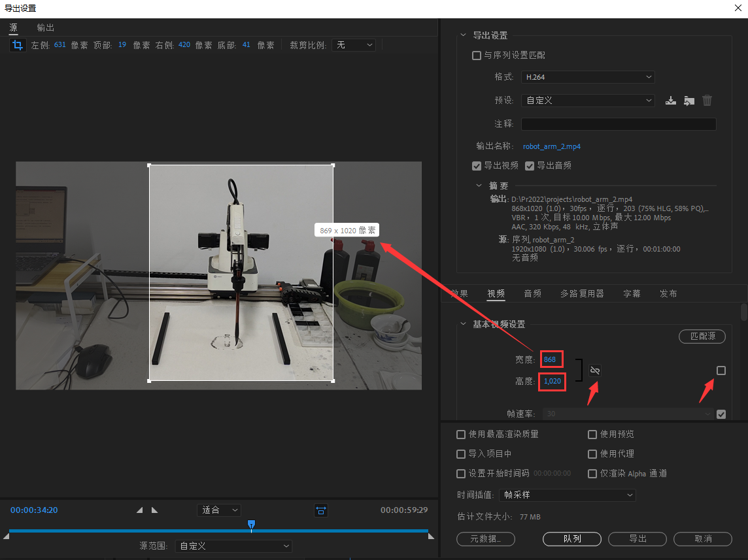Click the Queue button
This screenshot has height=560, width=748.
coord(572,538)
